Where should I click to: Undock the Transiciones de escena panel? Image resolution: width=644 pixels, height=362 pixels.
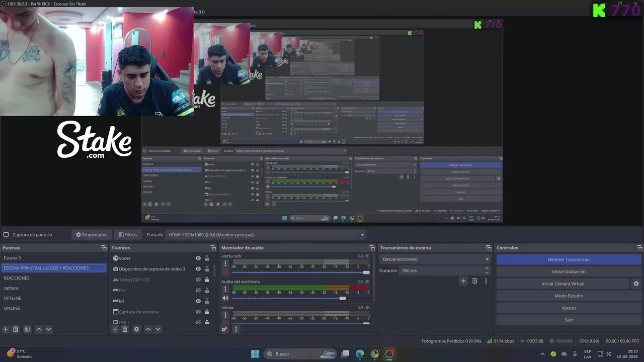(489, 248)
